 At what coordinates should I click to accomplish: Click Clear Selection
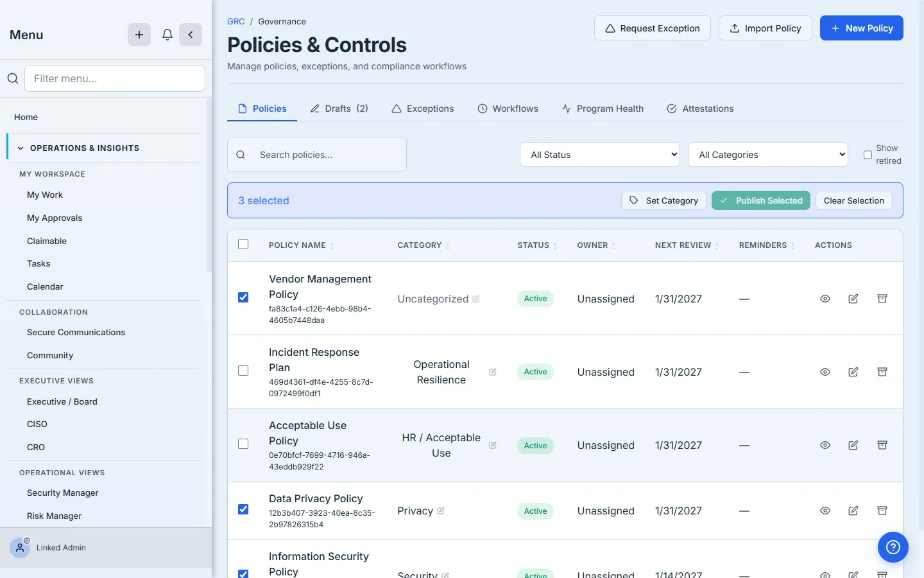[x=854, y=200]
